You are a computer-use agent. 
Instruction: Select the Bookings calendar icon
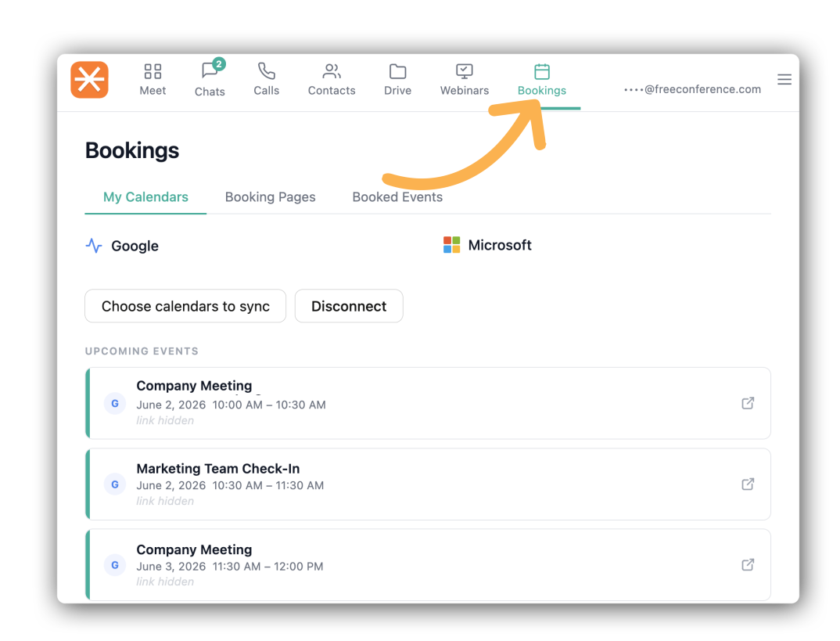541,71
